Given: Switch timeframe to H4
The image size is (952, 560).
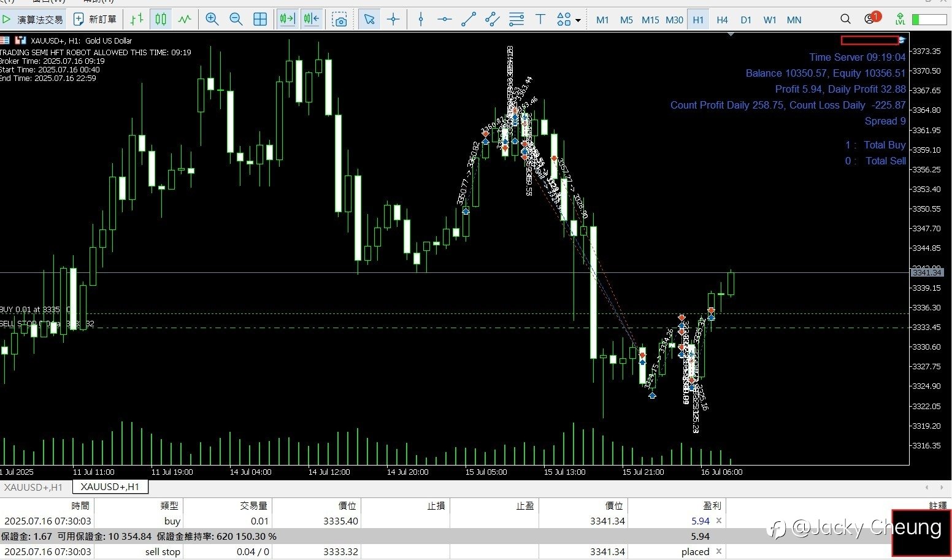Looking at the screenshot, I should pos(722,20).
